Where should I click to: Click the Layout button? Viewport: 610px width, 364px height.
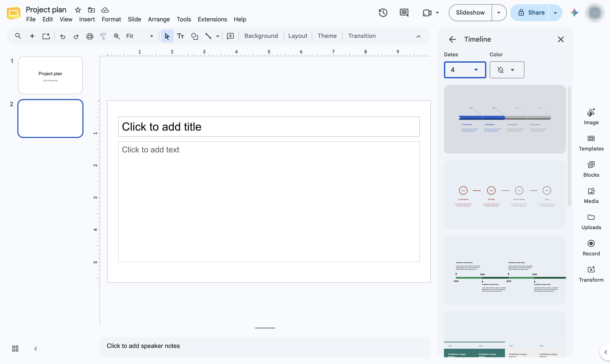click(x=298, y=36)
